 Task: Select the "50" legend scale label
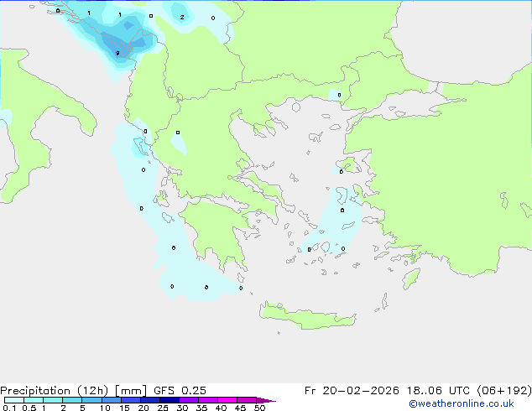(259, 408)
